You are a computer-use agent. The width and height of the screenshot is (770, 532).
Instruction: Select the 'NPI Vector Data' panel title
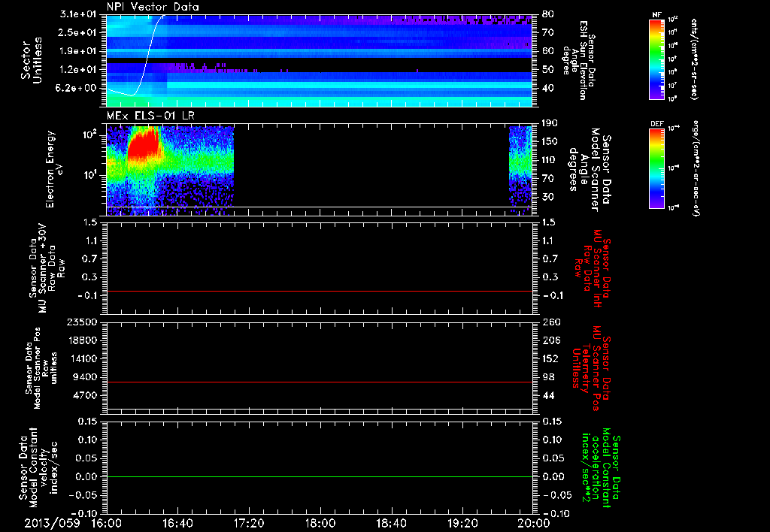pos(153,7)
